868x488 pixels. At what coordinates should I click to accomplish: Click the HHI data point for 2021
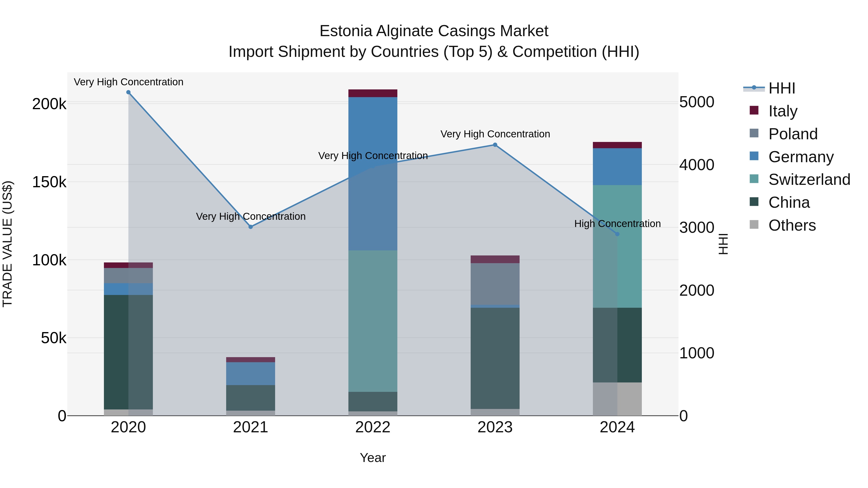[251, 227]
